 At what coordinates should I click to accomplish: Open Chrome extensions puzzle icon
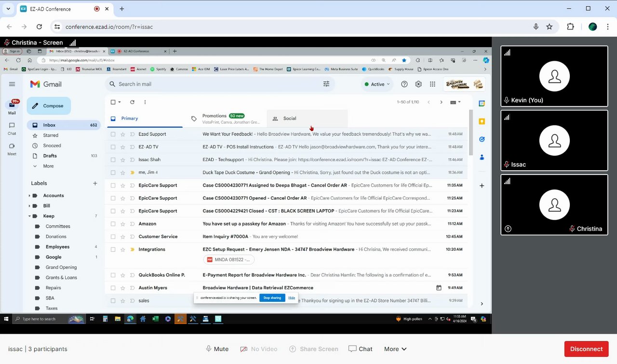(571, 27)
